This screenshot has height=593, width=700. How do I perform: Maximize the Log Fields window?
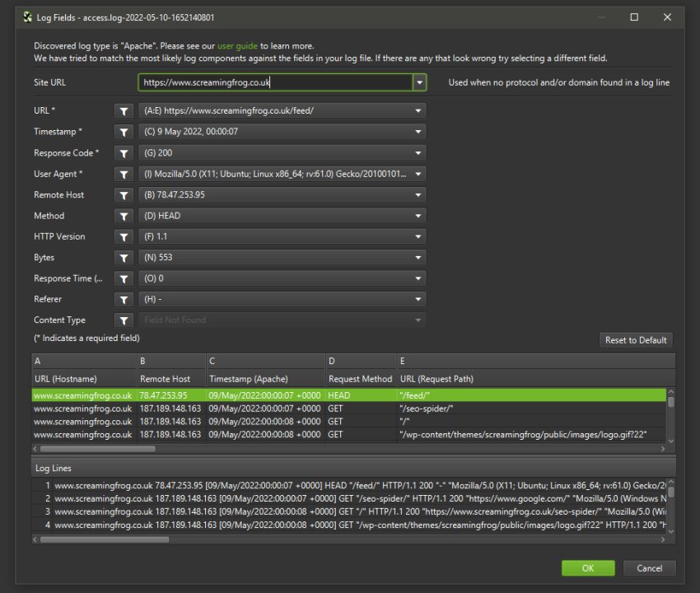tap(634, 17)
